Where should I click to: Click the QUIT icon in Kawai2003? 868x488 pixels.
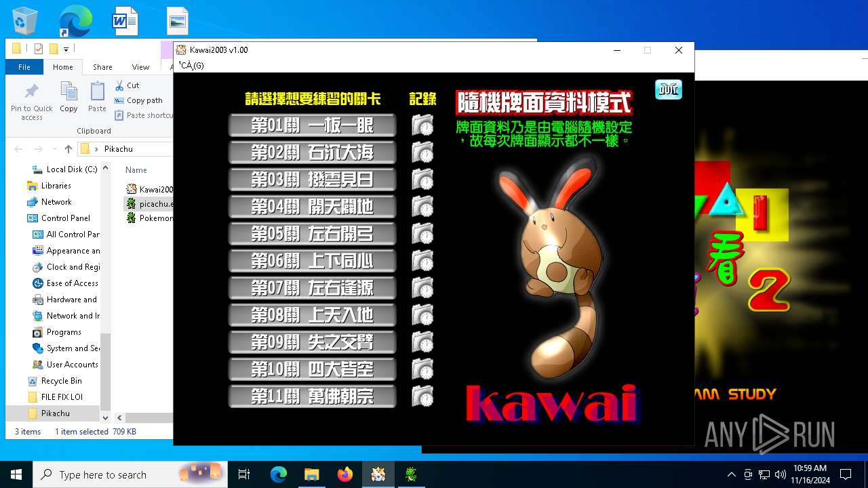click(x=669, y=89)
